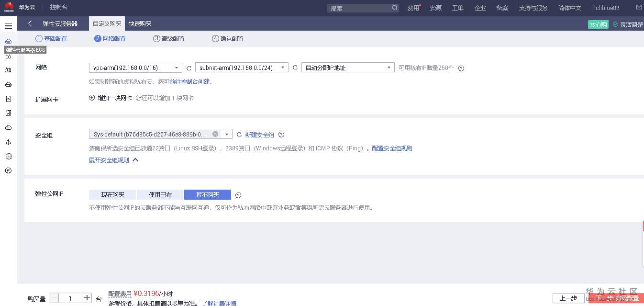Screen dimensions: 644x306
Task: Open the subnet-arm(192.168.0.0/24) dropdown
Action: (242, 68)
